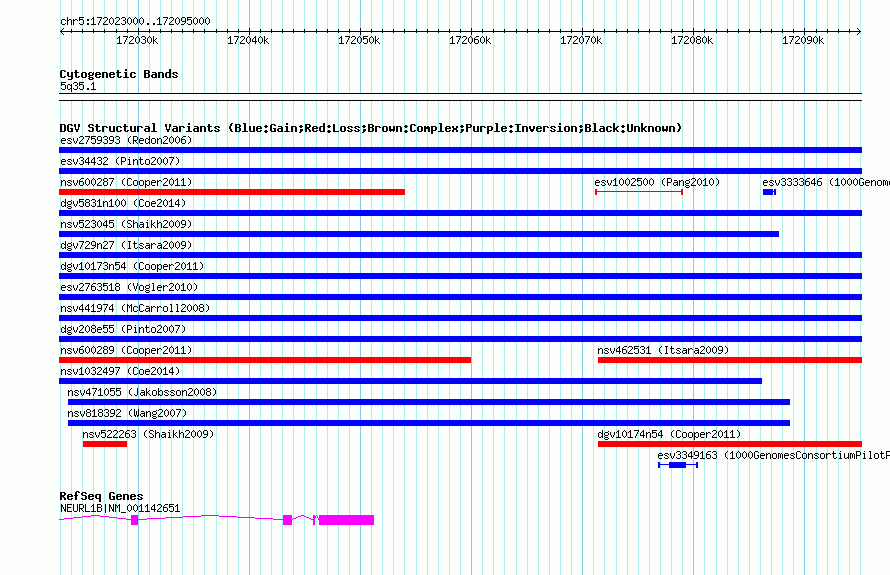
Task: Select the 5q35.1 band label
Action: point(78,86)
